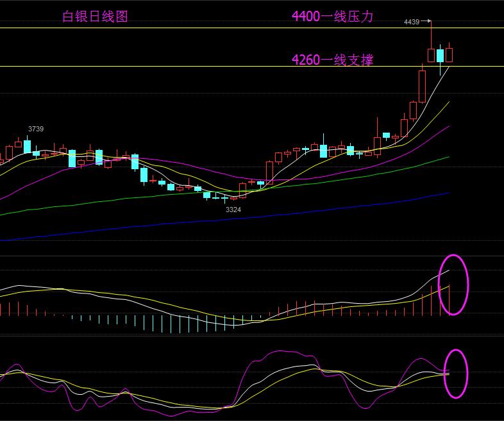
Task: Click the 3324 low price label
Action: pyautogui.click(x=233, y=210)
